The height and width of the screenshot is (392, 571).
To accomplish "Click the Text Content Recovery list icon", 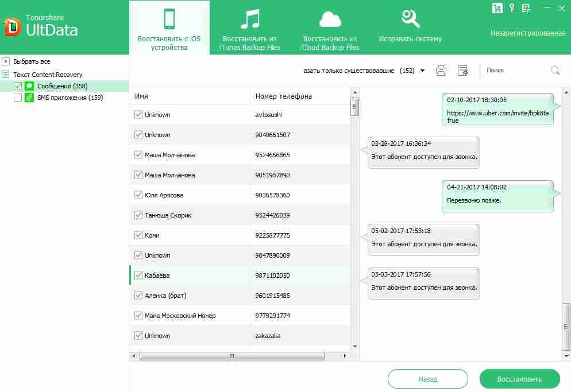I will tap(6, 75).
